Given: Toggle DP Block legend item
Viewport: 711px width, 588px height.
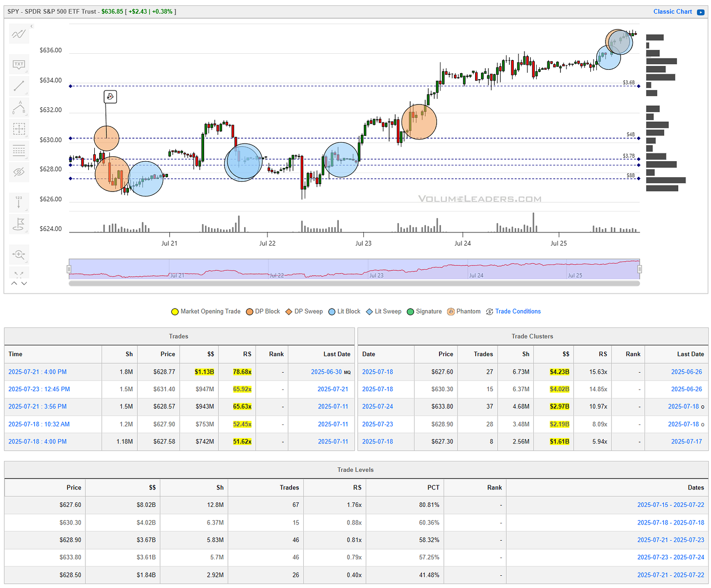Looking at the screenshot, I should coord(263,312).
